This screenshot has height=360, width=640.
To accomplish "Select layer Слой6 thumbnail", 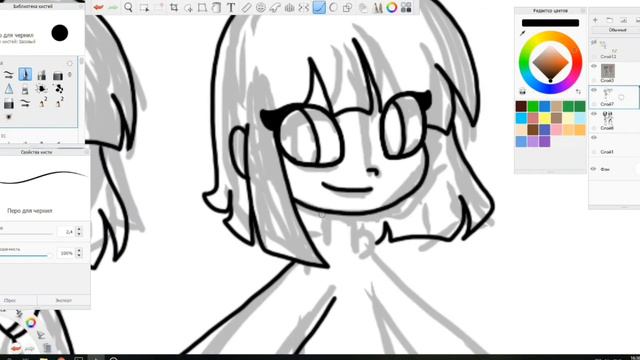I will click(608, 119).
